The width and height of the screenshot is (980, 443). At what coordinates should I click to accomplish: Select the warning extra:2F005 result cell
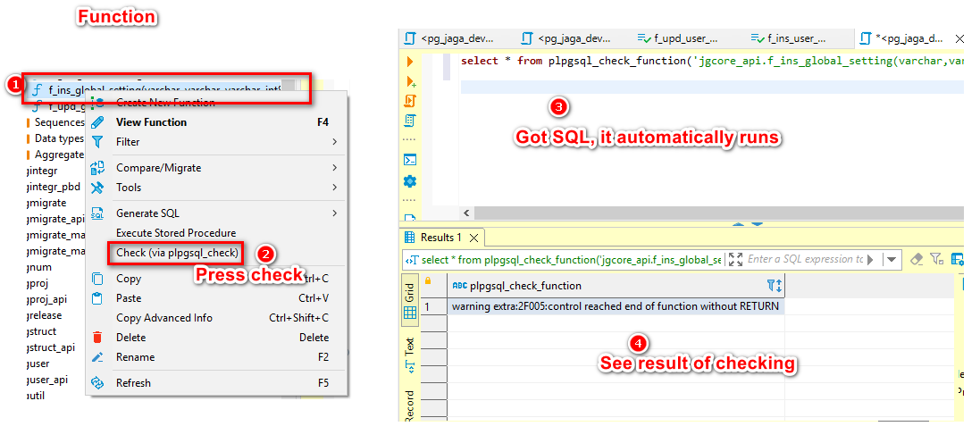[x=616, y=306]
